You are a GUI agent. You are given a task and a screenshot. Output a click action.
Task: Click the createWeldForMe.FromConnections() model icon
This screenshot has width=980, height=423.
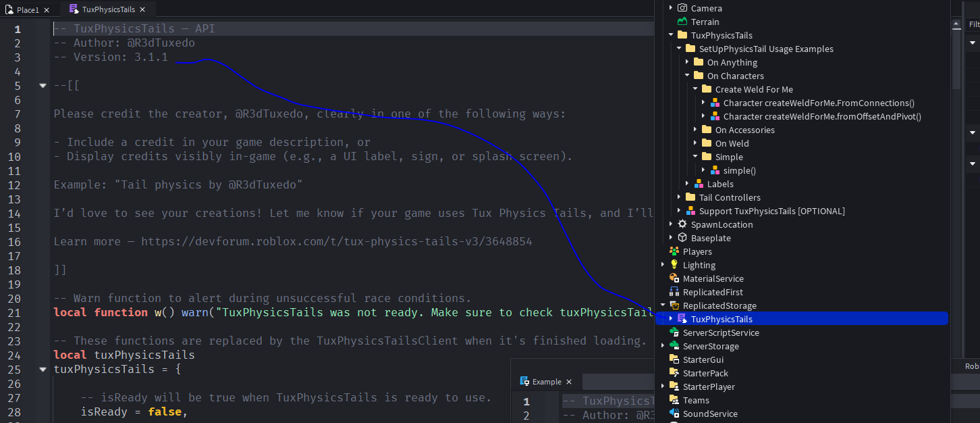point(715,103)
